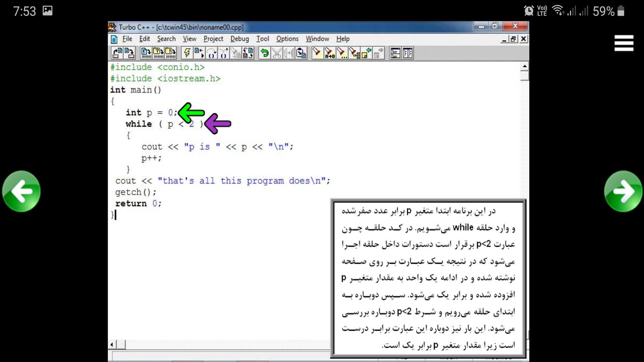
Task: Click the editor vertical scrollbar thumb
Action: [x=525, y=76]
